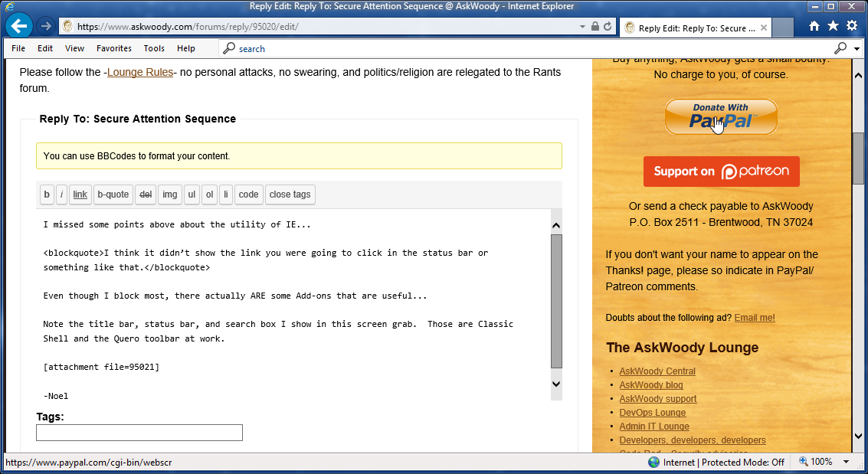The image size is (868, 474).
Task: Open the Lounge Rules link
Action: pos(140,72)
